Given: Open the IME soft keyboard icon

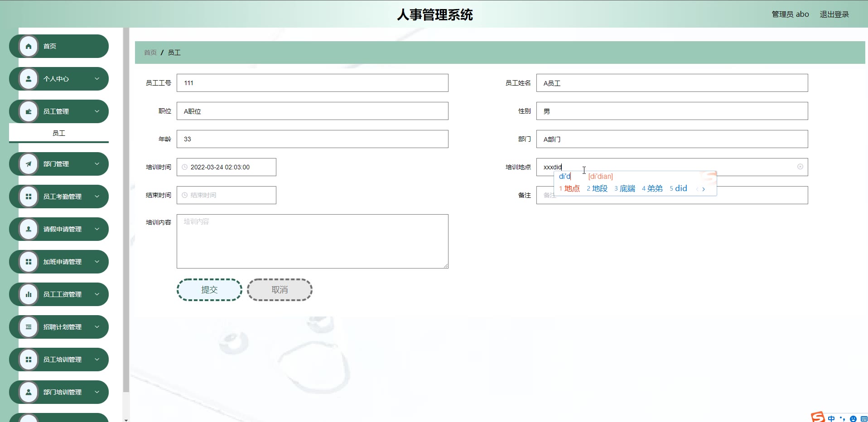Looking at the screenshot, I should [863, 419].
